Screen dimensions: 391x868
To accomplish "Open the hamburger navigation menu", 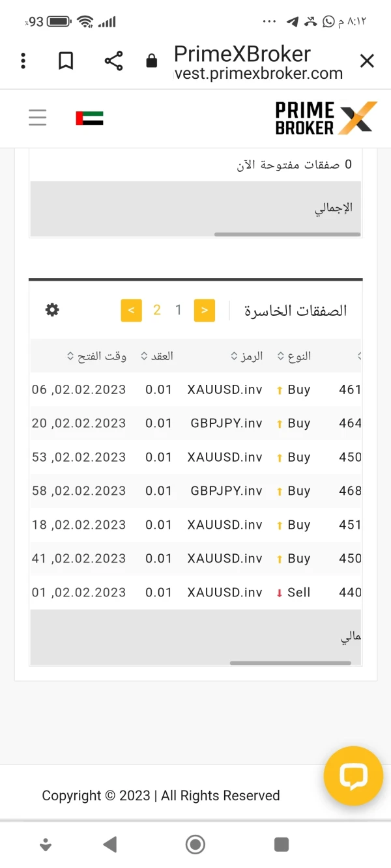I will 38,118.
